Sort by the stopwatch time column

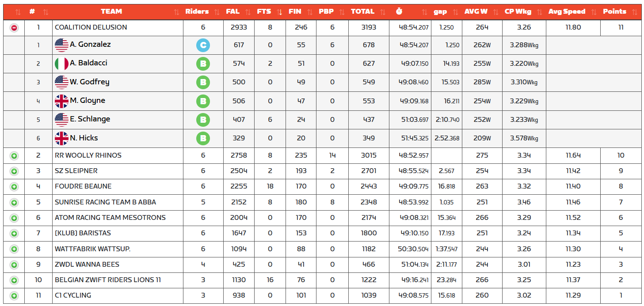pyautogui.click(x=399, y=12)
